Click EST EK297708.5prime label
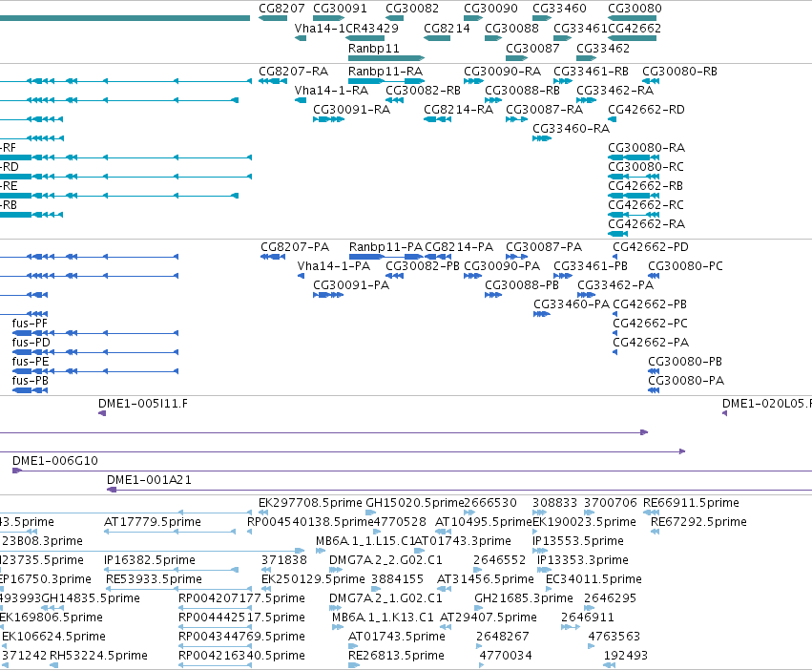812x670 pixels. [x=310, y=503]
